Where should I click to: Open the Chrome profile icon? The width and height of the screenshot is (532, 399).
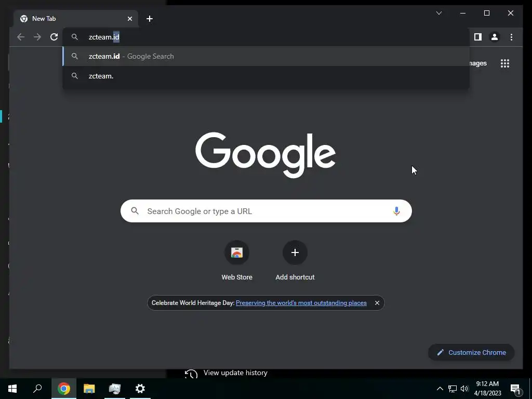click(495, 37)
